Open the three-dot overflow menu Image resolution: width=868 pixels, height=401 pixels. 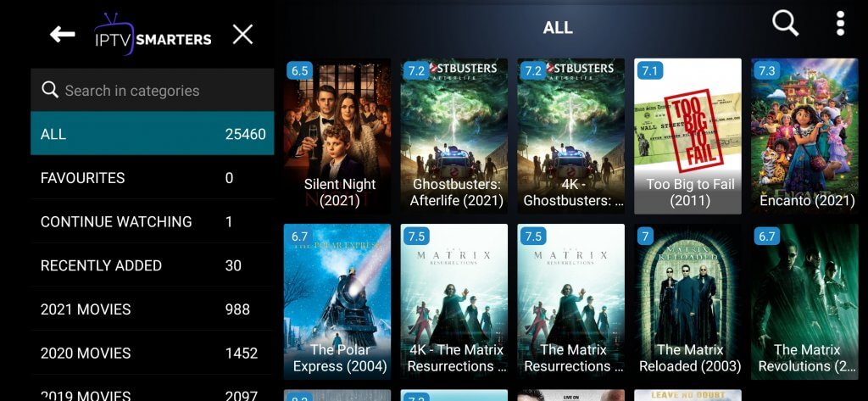tap(840, 24)
